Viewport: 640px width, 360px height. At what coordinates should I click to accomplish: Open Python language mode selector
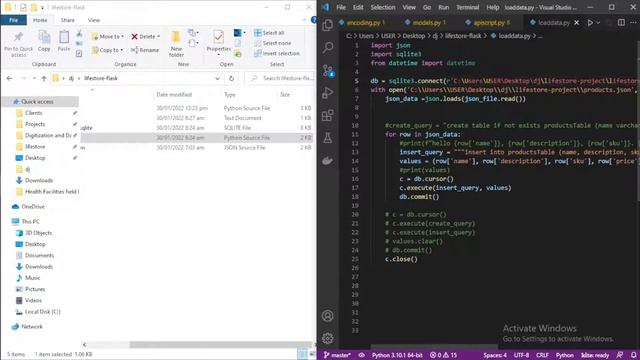coord(564,355)
